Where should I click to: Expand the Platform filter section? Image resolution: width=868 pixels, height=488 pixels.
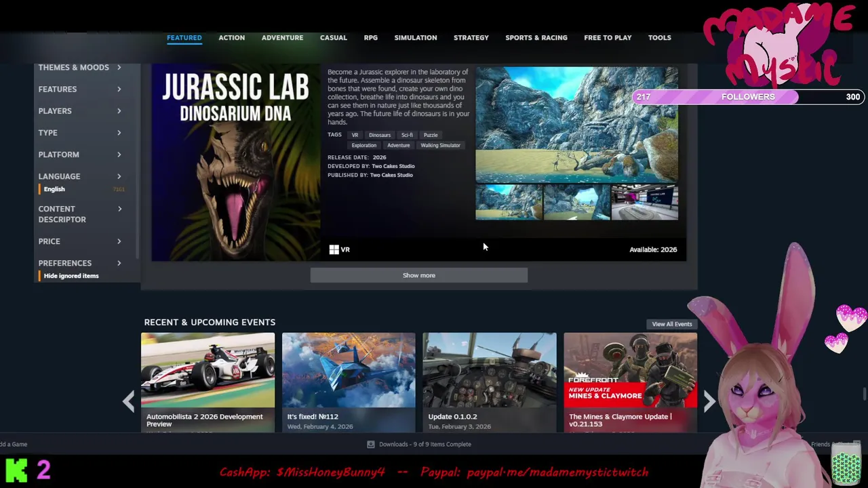pyautogui.click(x=80, y=154)
